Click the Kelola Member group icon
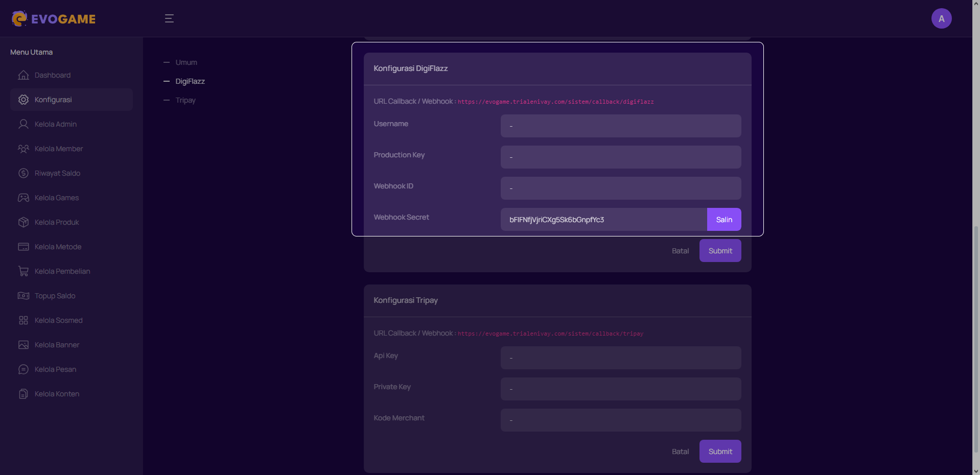Screen dimensions: 980x475 click(24, 149)
